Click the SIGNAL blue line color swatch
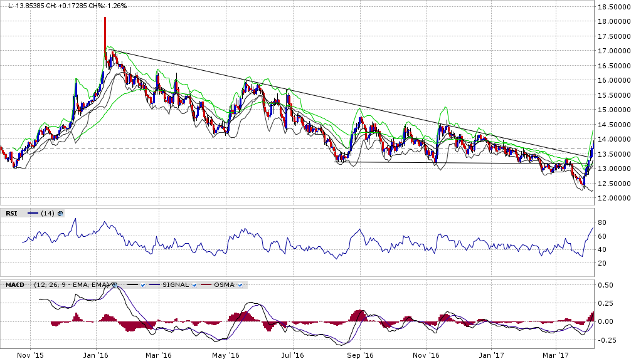Viewport: 636px width, 364px height. click(155, 285)
